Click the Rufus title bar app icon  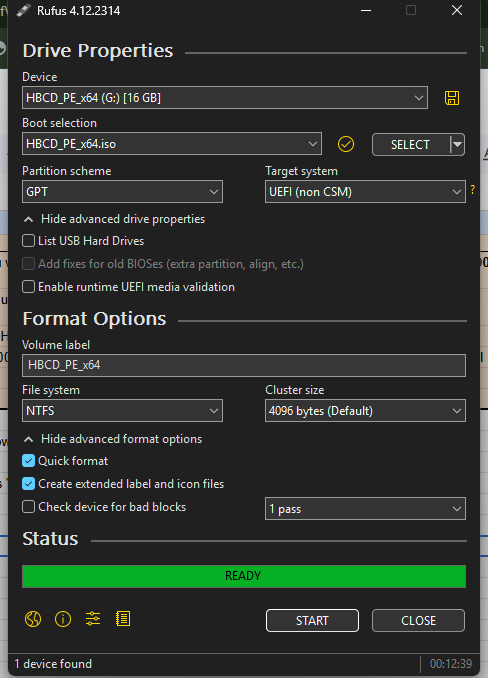click(x=23, y=10)
